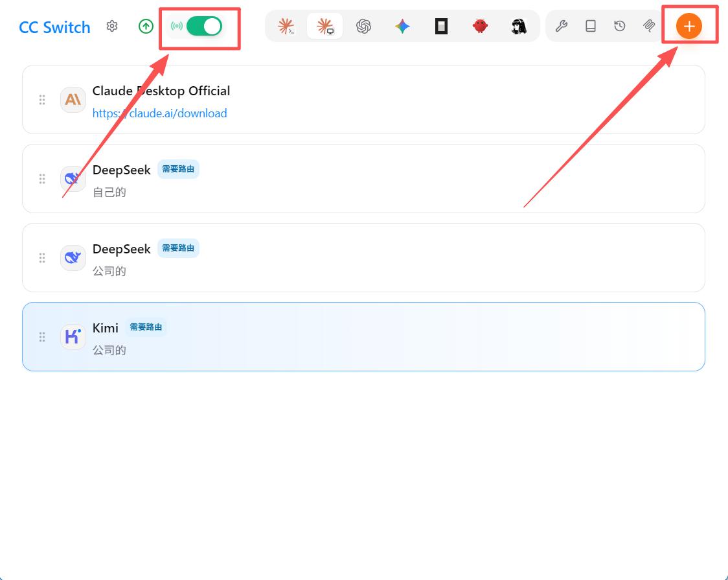Open the book icon in toolbar
This screenshot has width=728, height=580.
click(x=591, y=26)
